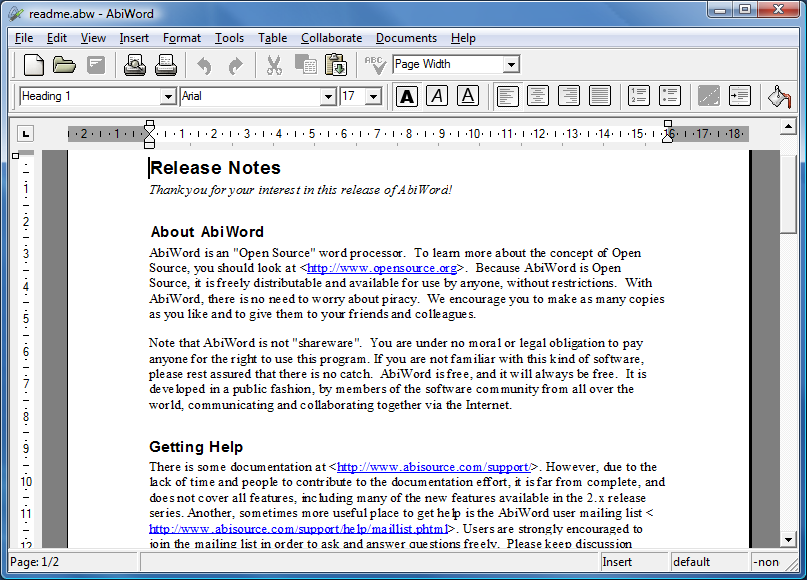The height and width of the screenshot is (580, 807).
Task: Toggle the numbered list
Action: (x=639, y=96)
